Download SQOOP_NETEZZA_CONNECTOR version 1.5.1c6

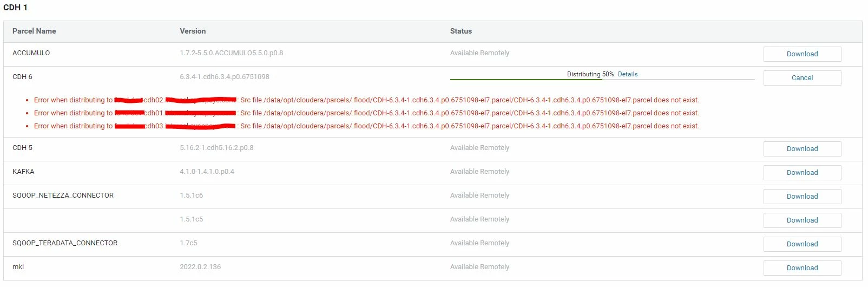coord(802,197)
